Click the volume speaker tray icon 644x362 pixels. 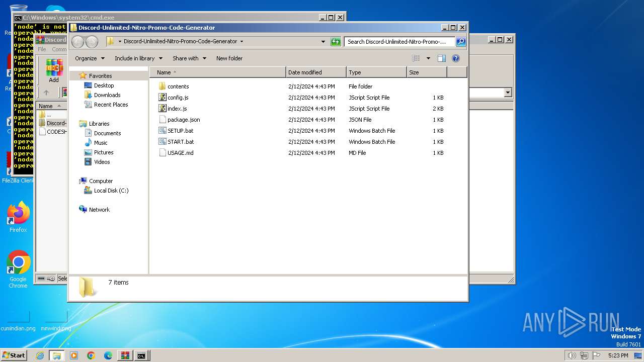(572, 355)
